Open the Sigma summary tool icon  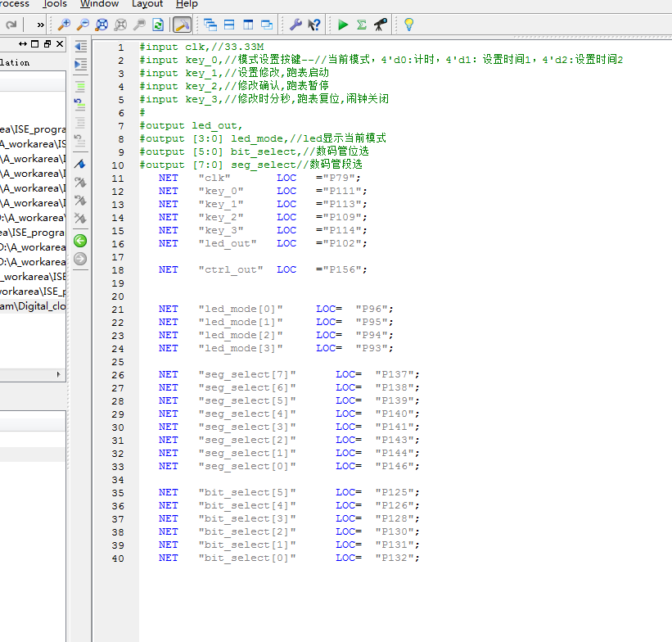[x=361, y=25]
